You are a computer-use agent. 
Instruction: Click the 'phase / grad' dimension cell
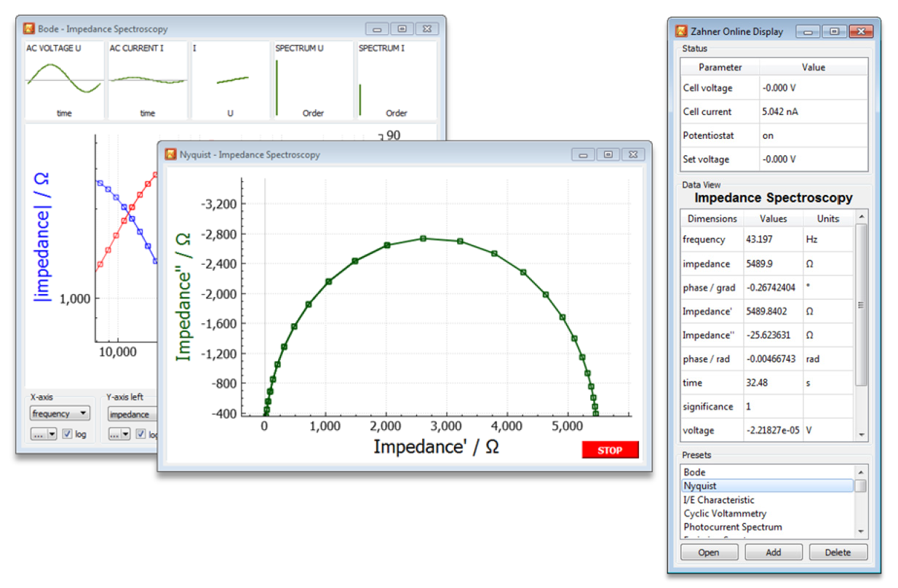[x=712, y=287]
